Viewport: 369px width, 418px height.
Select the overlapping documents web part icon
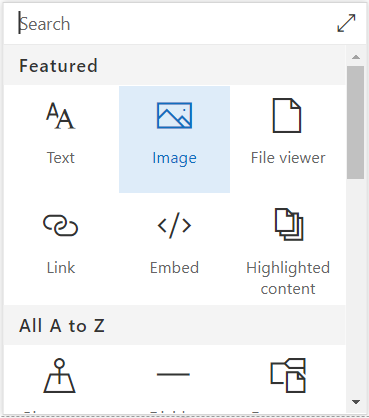click(x=288, y=375)
